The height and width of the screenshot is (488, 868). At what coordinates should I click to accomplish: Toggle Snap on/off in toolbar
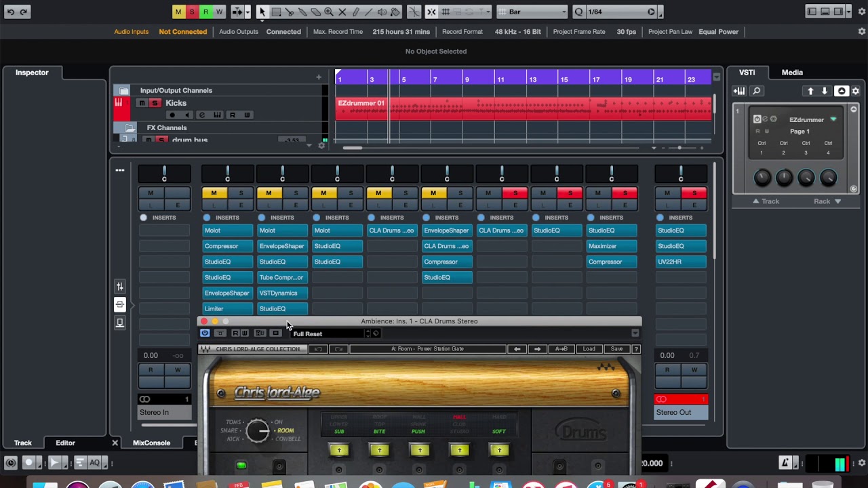point(432,12)
